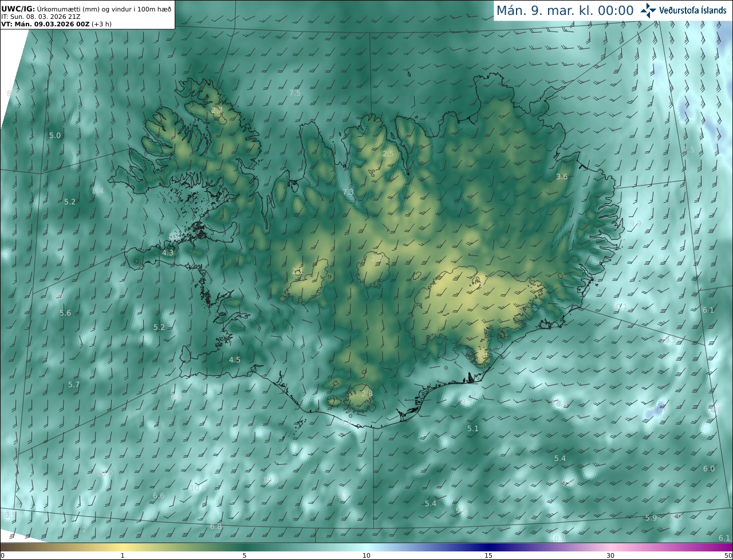
Task: Click the scale label 50 at the bar end
Action: click(x=728, y=556)
